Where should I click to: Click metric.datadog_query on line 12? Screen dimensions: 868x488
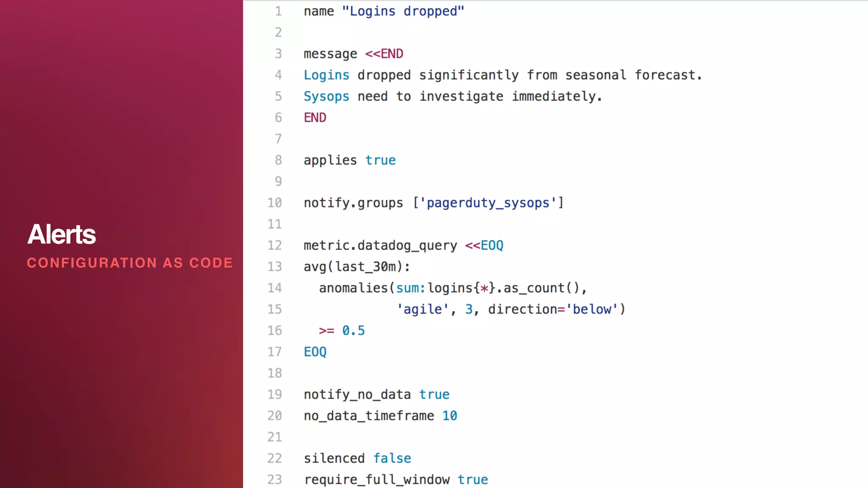point(380,246)
